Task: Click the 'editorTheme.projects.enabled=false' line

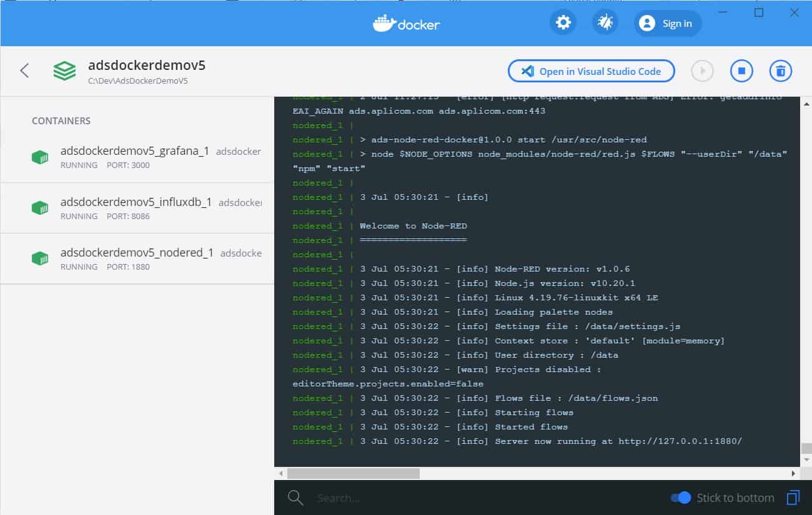Action: [388, 384]
